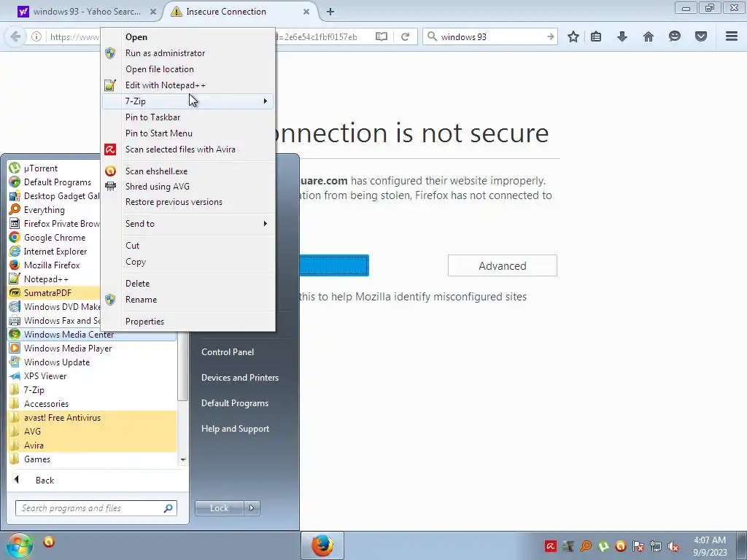Click the Action Center flag tray icon
Image resolution: width=747 pixels, height=560 pixels.
[638, 546]
